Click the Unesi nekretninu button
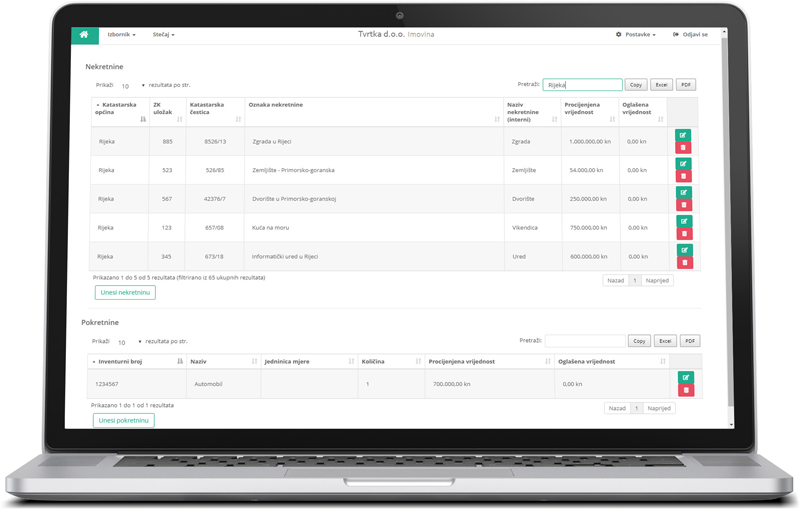The width and height of the screenshot is (800, 509). click(x=125, y=292)
